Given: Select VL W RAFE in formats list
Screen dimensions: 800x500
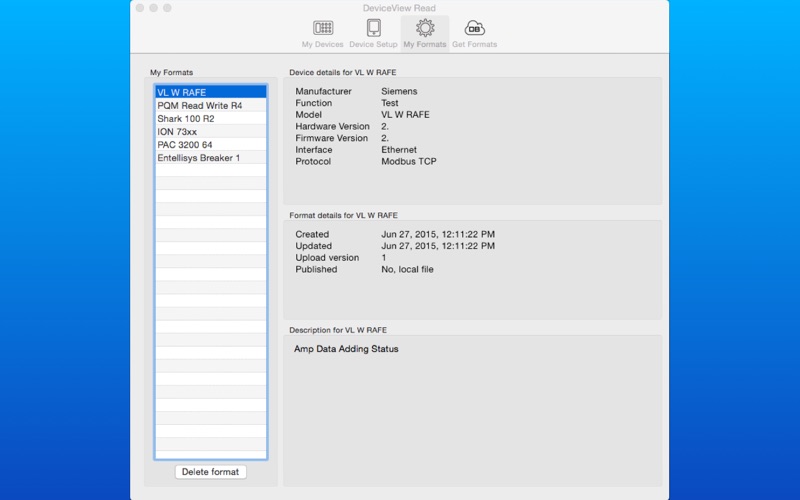Looking at the screenshot, I should [x=210, y=92].
